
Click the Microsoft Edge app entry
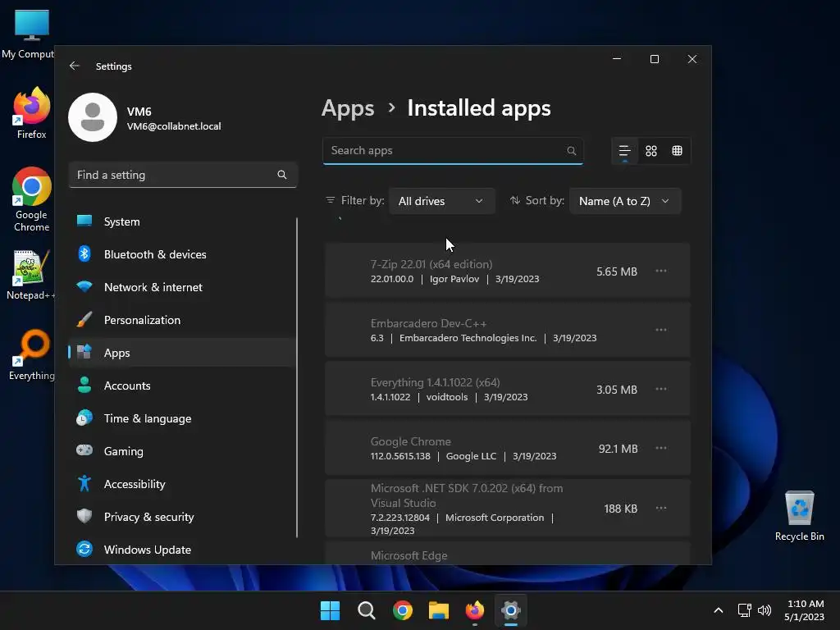click(x=507, y=554)
